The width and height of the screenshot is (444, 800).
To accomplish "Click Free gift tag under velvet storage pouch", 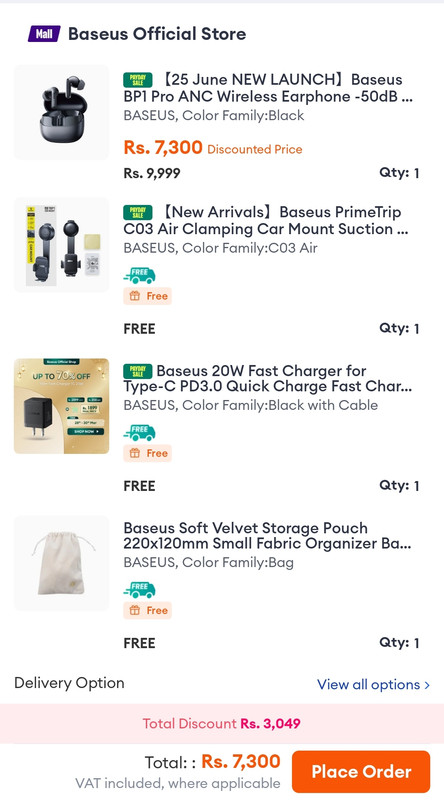I will (x=147, y=610).
